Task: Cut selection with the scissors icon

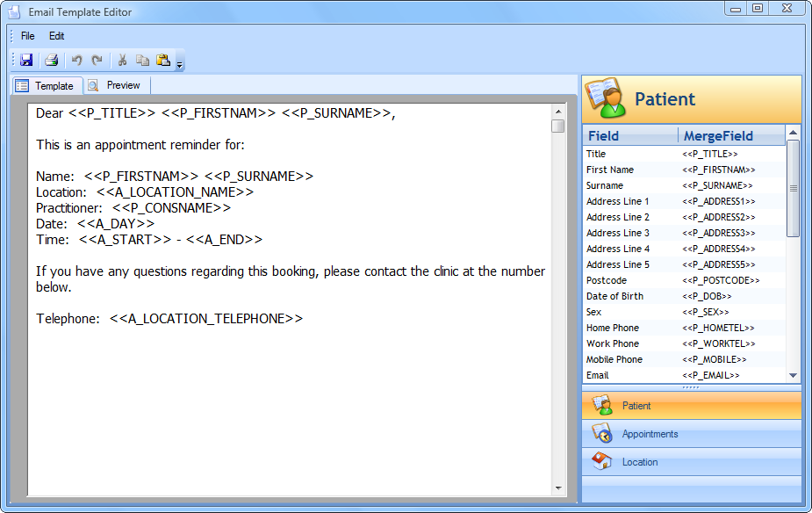Action: [x=122, y=60]
